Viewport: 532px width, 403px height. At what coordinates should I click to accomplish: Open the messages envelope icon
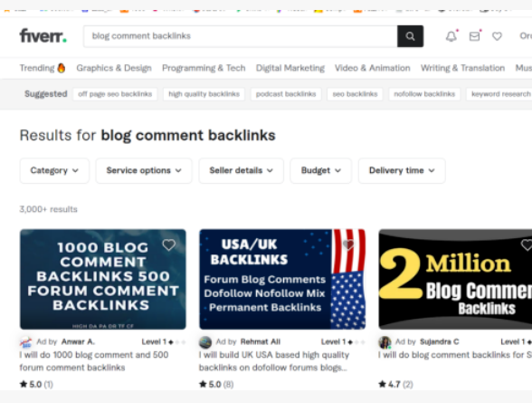[475, 36]
